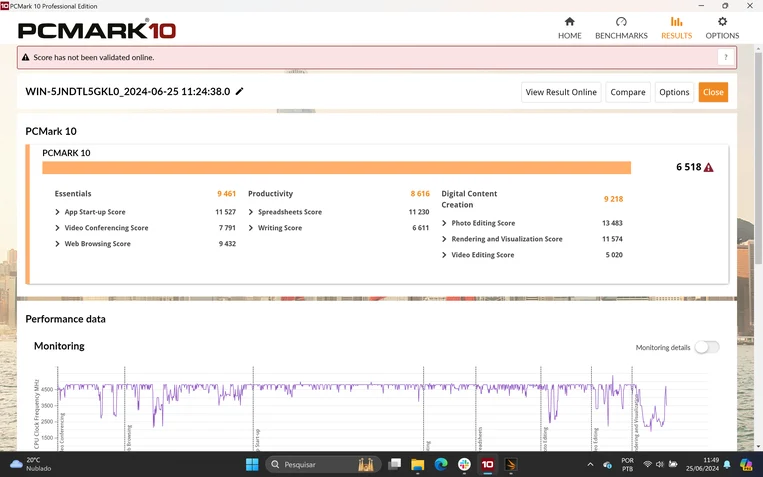This screenshot has width=763, height=477.
Task: Open the result Options button
Action: pyautogui.click(x=674, y=92)
